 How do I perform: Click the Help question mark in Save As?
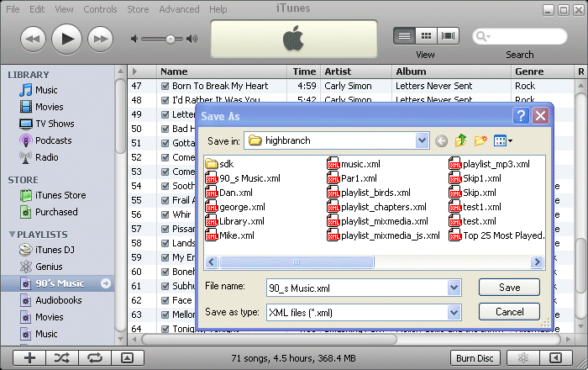pyautogui.click(x=522, y=116)
